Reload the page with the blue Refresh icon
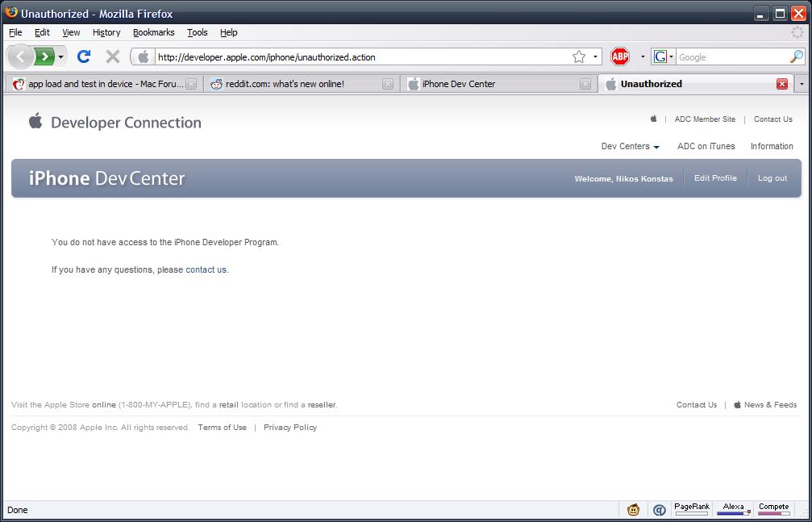Image resolution: width=812 pixels, height=522 pixels. click(x=84, y=56)
